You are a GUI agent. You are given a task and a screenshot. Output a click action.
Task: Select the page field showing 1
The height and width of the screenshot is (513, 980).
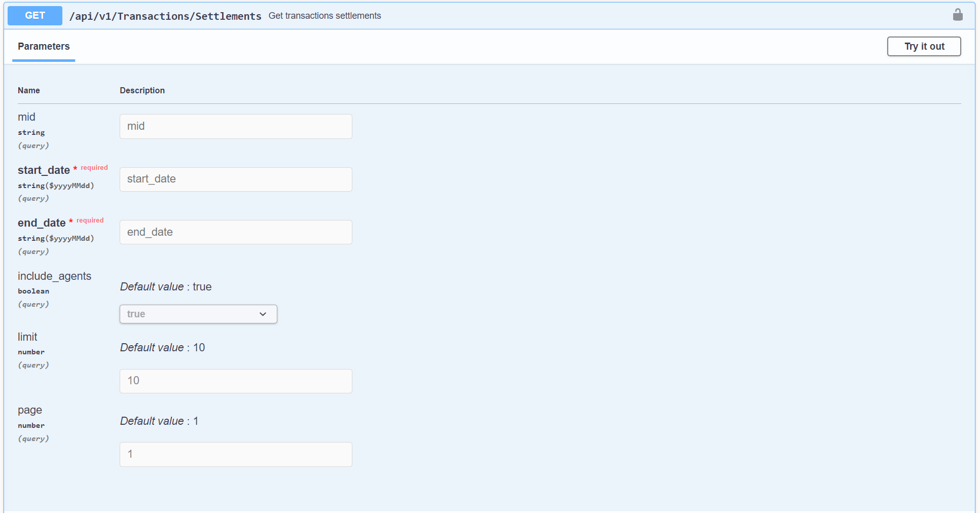pos(236,454)
